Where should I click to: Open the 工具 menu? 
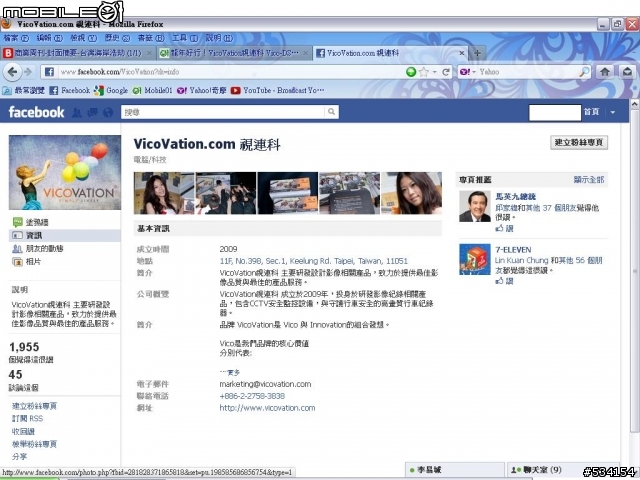coord(185,38)
